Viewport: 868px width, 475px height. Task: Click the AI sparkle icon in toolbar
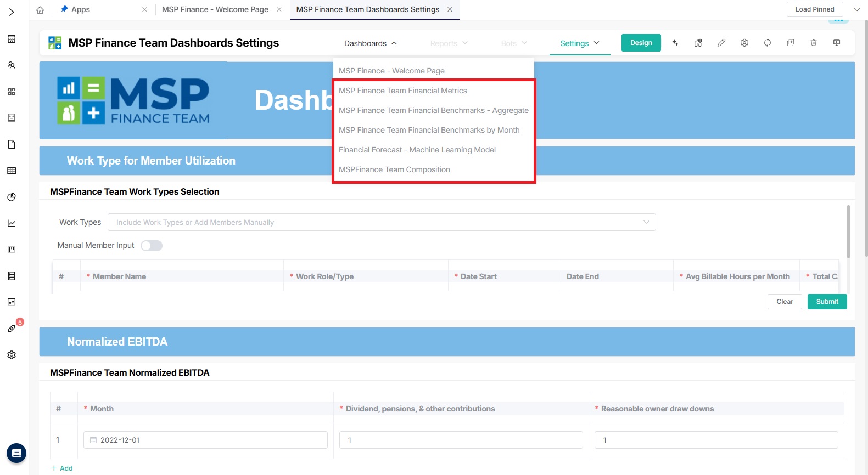pos(675,43)
